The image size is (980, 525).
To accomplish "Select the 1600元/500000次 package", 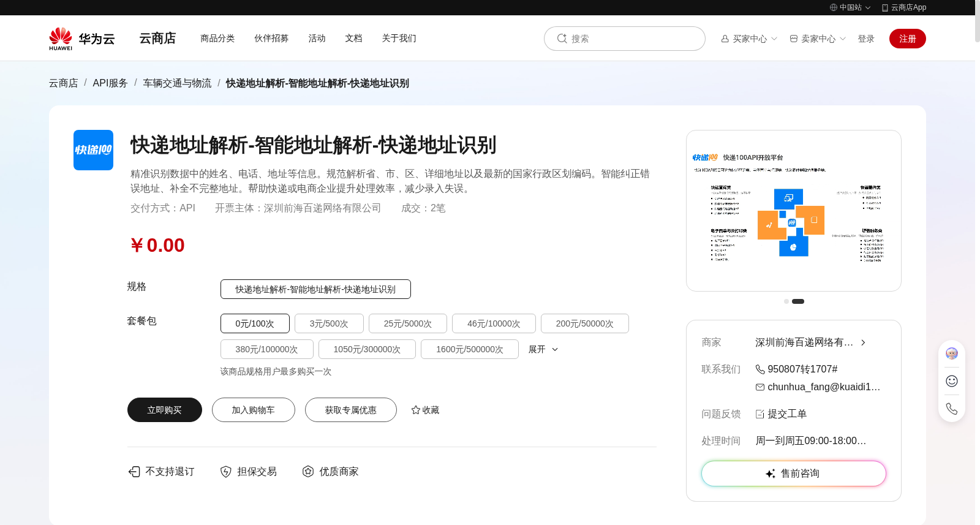I will tap(470, 349).
